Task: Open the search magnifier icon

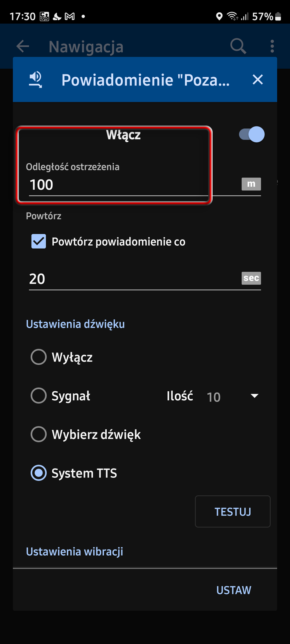Action: (x=238, y=46)
